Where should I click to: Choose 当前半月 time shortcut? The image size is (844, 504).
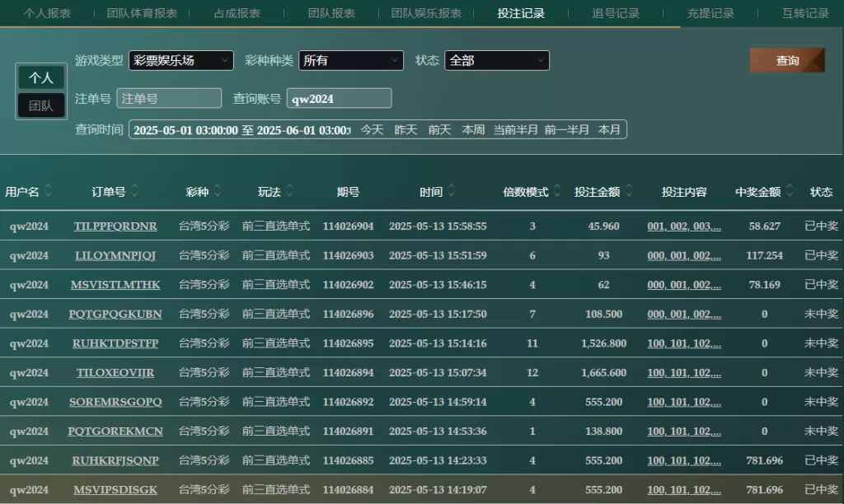click(516, 129)
